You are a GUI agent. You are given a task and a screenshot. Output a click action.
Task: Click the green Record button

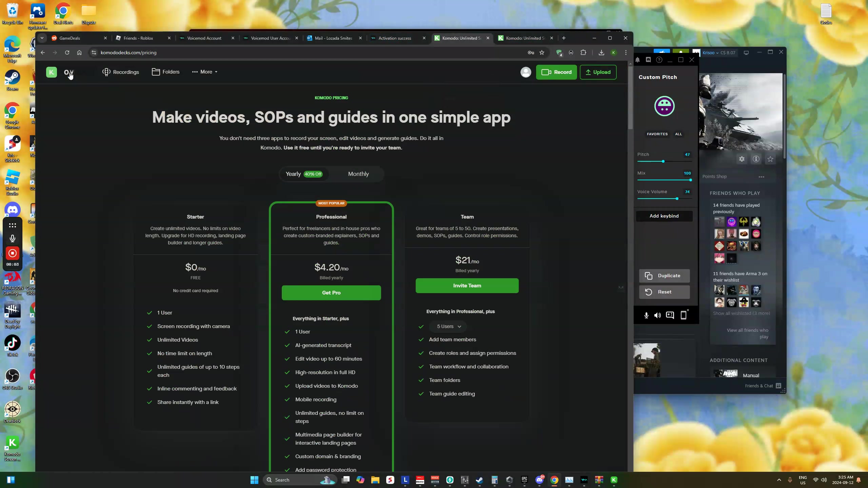pyautogui.click(x=556, y=72)
